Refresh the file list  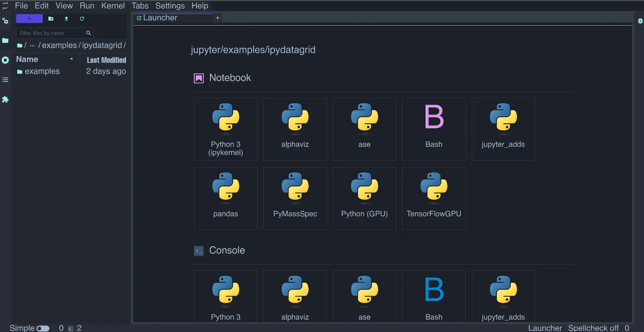[82, 19]
